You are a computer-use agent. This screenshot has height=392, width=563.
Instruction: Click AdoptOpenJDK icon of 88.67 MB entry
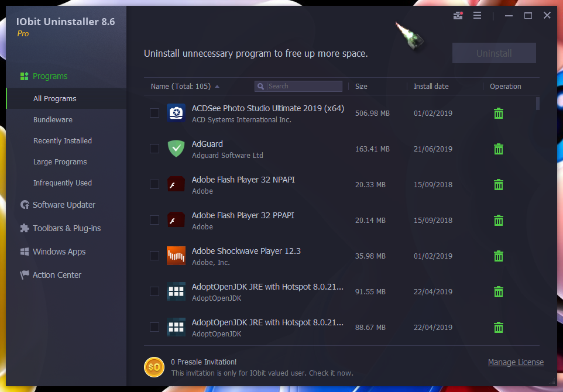tap(176, 327)
